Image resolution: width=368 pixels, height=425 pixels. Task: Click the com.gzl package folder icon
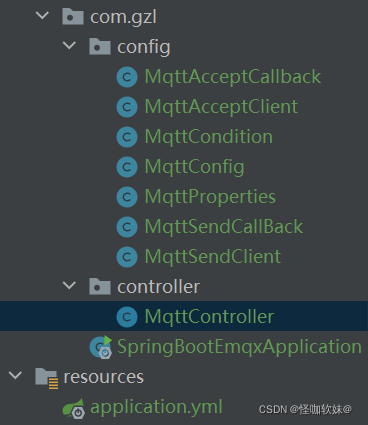pos(73,16)
